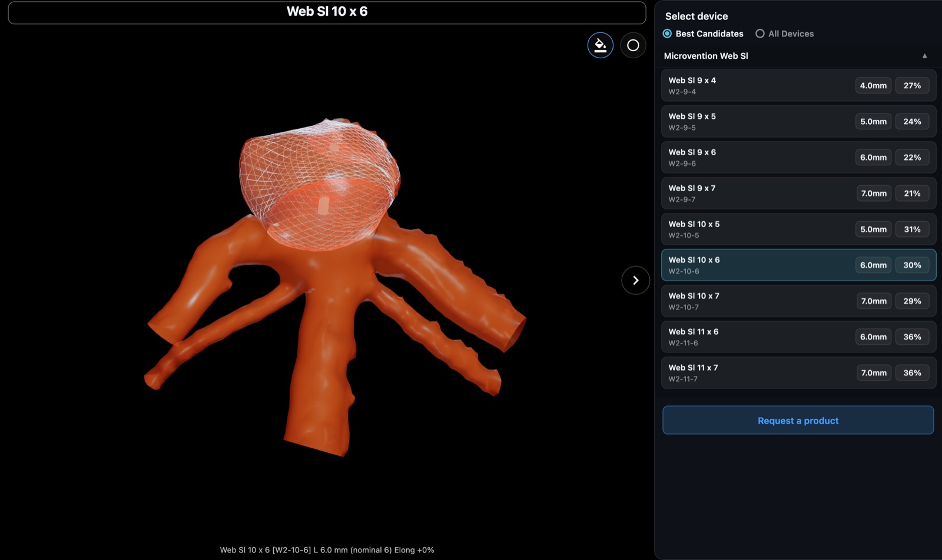Select the Web SI 10 x 7 row
This screenshot has height=560, width=942.
pyautogui.click(x=798, y=301)
